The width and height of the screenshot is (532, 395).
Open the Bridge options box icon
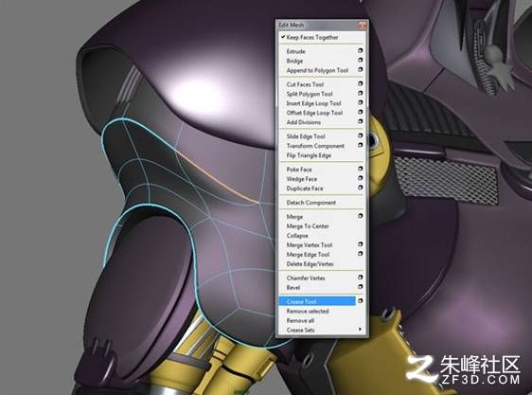pos(361,60)
